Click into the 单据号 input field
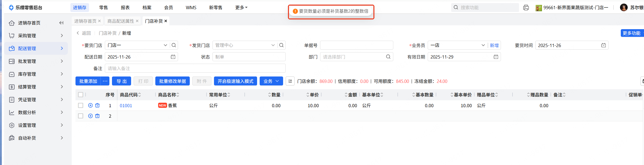This screenshot has width=644, height=165. [x=357, y=45]
